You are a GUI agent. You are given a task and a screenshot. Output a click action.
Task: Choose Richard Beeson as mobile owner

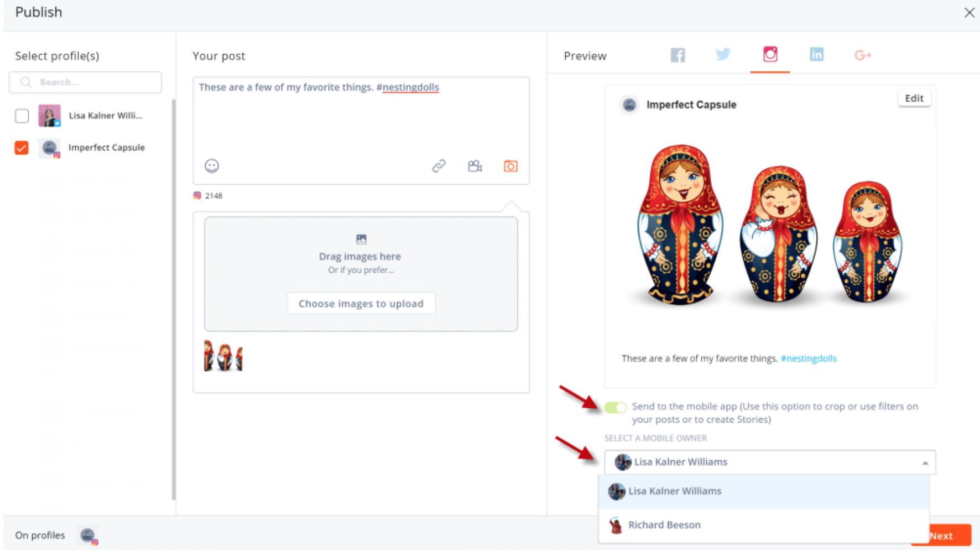coord(664,525)
